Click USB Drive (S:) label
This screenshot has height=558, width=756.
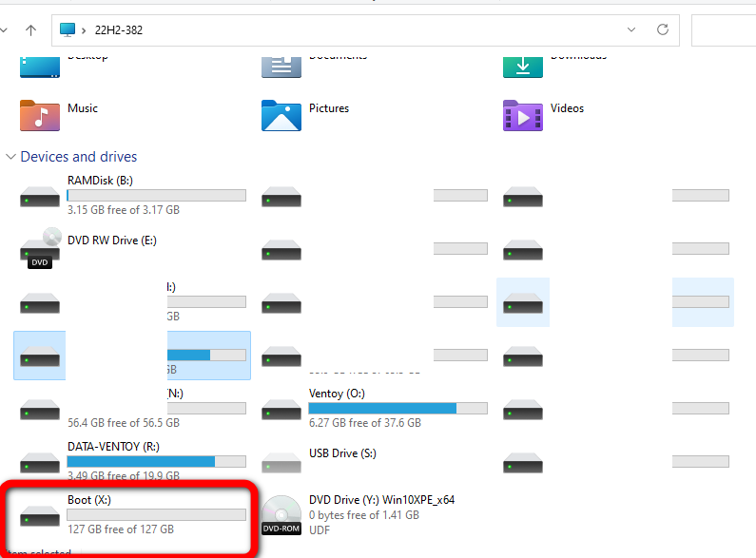tap(342, 453)
